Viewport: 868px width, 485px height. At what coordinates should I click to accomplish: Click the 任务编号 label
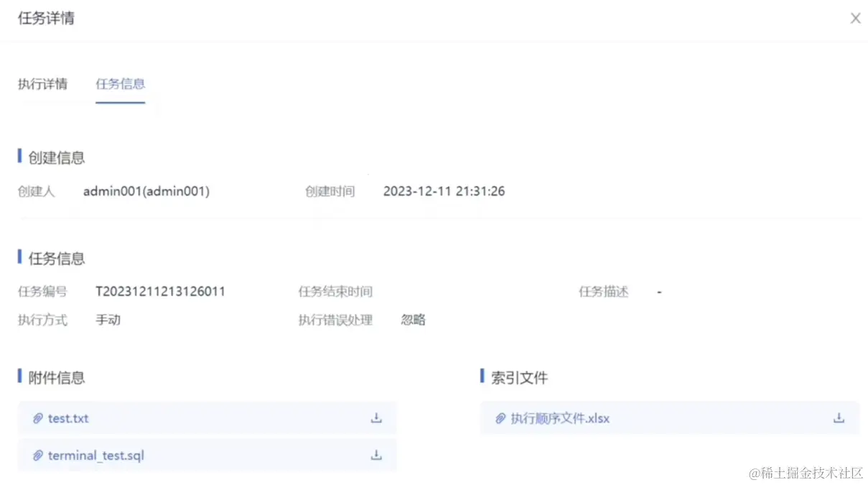pos(42,292)
